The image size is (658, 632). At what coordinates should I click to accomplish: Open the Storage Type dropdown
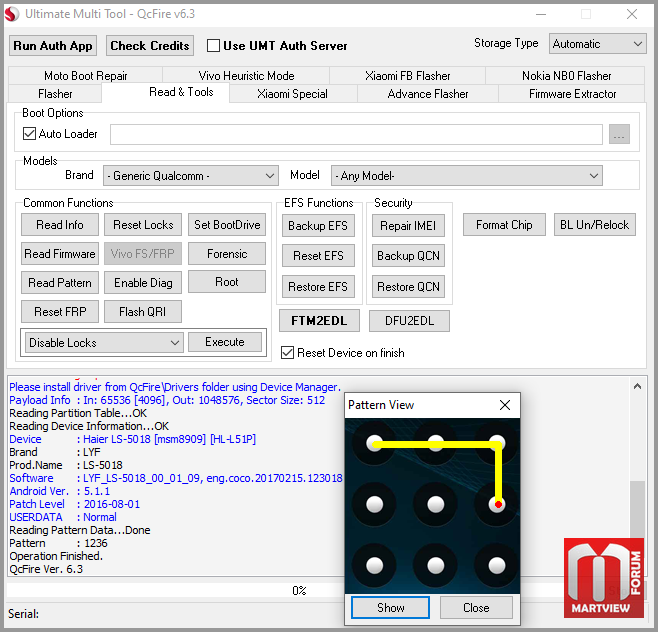597,44
